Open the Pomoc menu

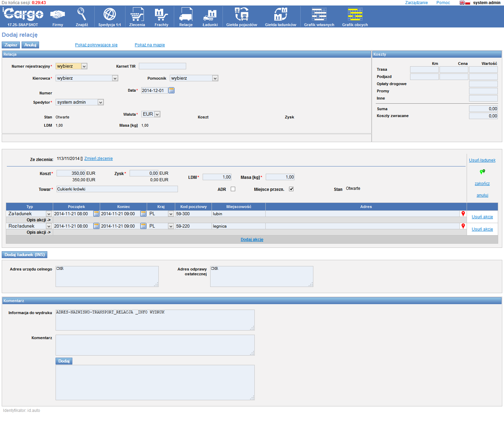click(443, 3)
